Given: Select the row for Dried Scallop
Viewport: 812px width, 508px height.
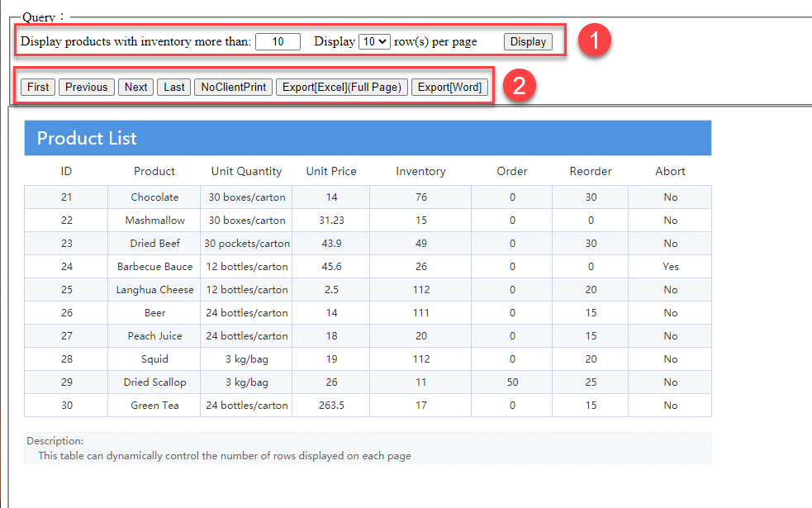Looking at the screenshot, I should [x=154, y=382].
